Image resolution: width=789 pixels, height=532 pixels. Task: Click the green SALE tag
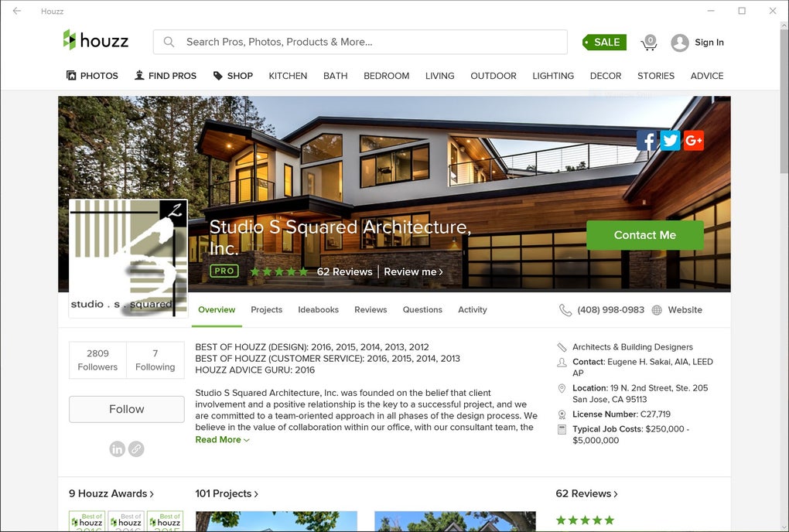[x=604, y=43]
